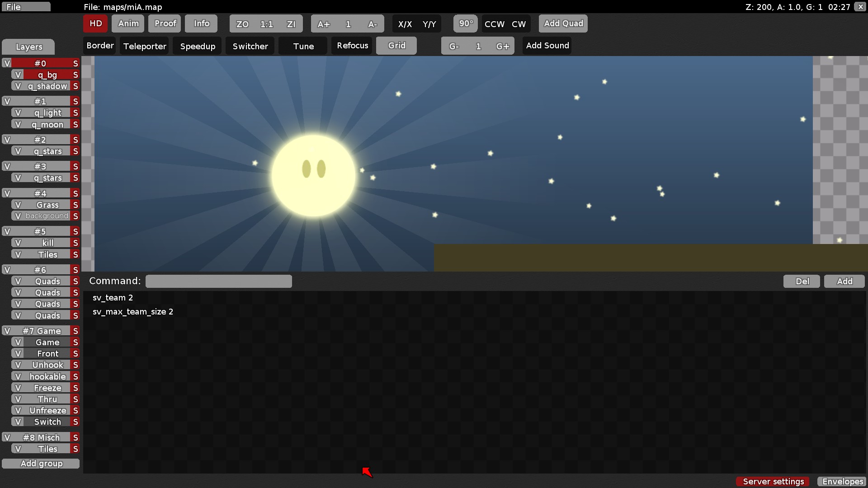Collapse the #7 Game group header
Viewport: 868px width, 488px height.
42,331
